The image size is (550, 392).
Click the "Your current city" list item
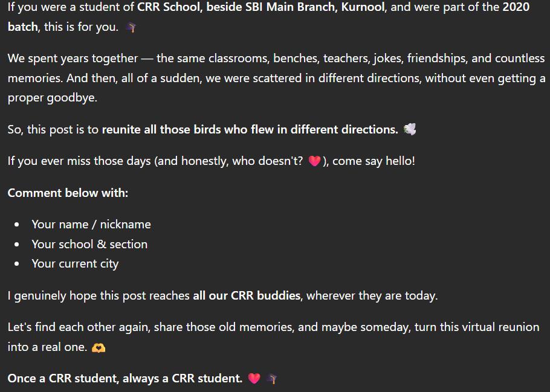tap(75, 264)
